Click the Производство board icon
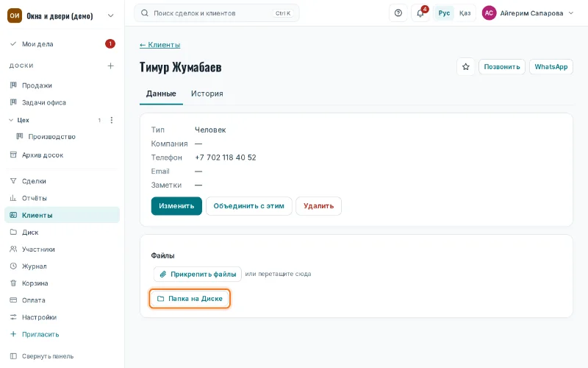Viewport: 588px width, 368px height. 20,136
